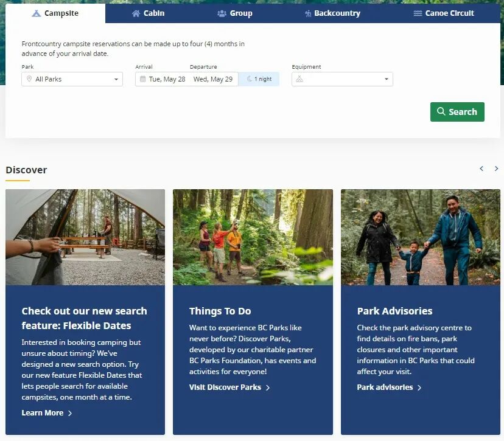Go to previous Discover carousel slide

(x=481, y=168)
